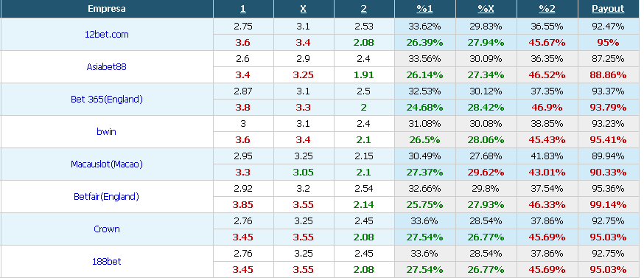Open the 12bet.com bookmaker link
This screenshot has height=278, width=644.
pos(106,34)
